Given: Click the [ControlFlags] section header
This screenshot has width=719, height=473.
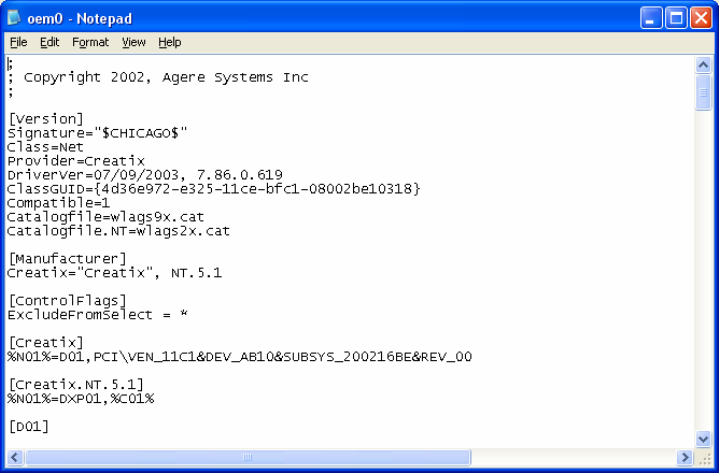Looking at the screenshot, I should click(67, 301).
